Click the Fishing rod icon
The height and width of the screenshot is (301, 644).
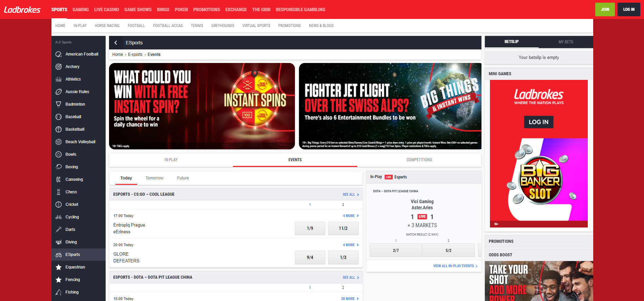[59, 292]
